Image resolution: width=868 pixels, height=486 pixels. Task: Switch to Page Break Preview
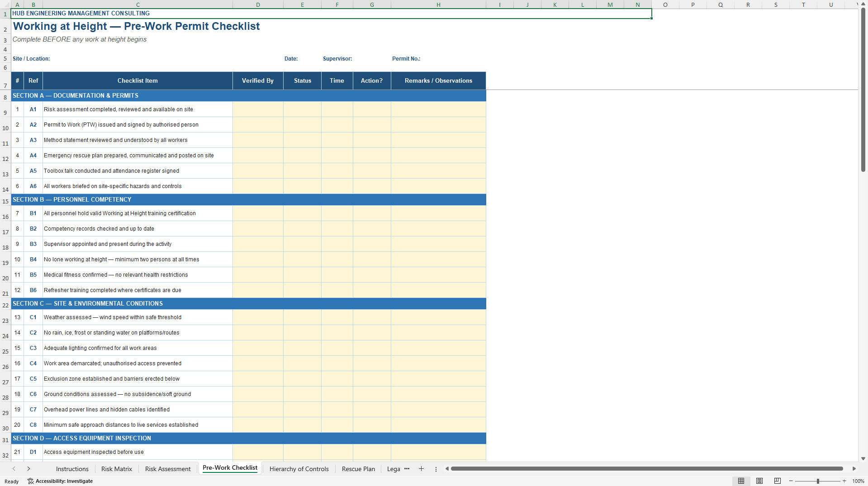click(778, 481)
